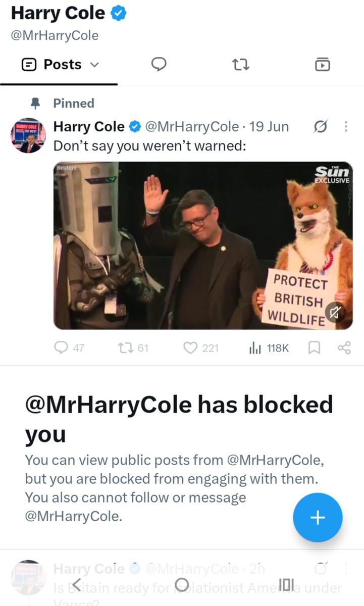This screenshot has width=364, height=606.
Task: Open the Replies tab speech bubble icon
Action: click(159, 65)
